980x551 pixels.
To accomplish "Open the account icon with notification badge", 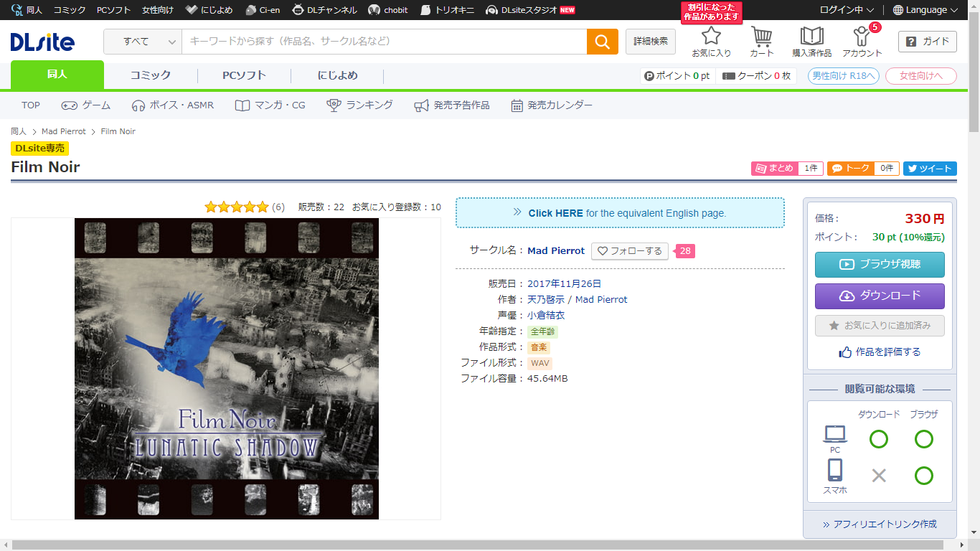I will coord(862,36).
